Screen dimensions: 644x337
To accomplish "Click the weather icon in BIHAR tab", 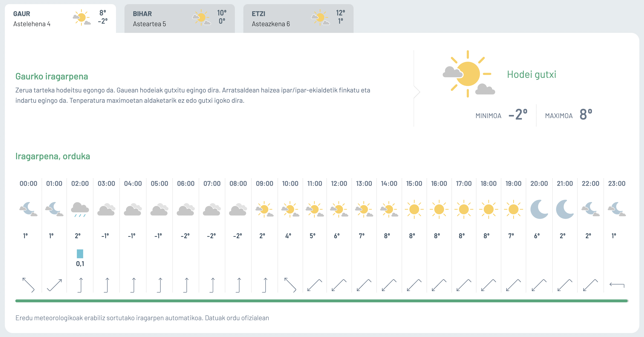I will 201,18.
